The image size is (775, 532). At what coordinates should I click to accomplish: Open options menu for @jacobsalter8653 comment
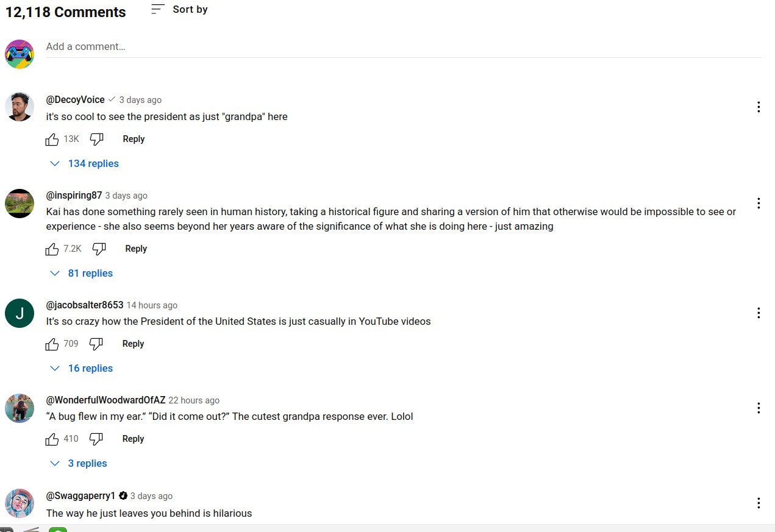[759, 313]
